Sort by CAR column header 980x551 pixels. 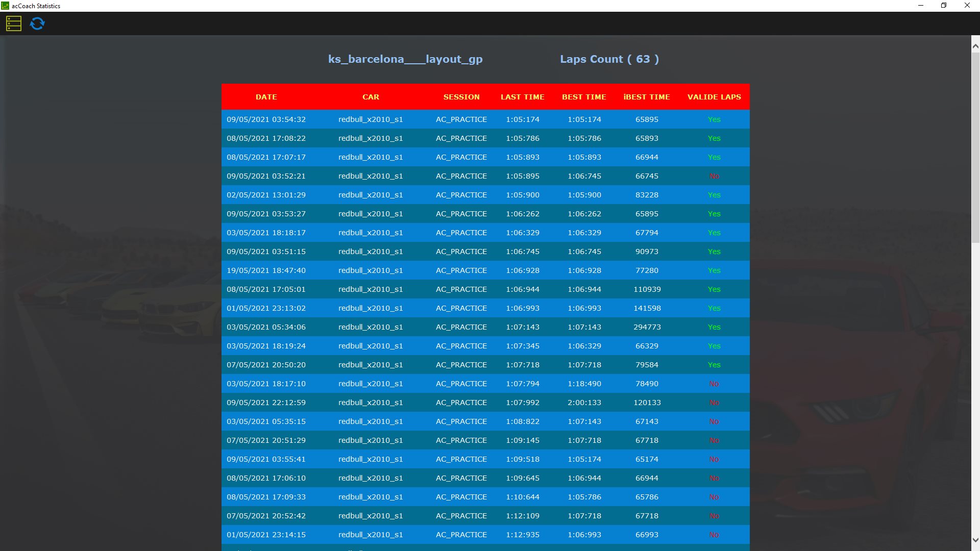click(x=371, y=97)
